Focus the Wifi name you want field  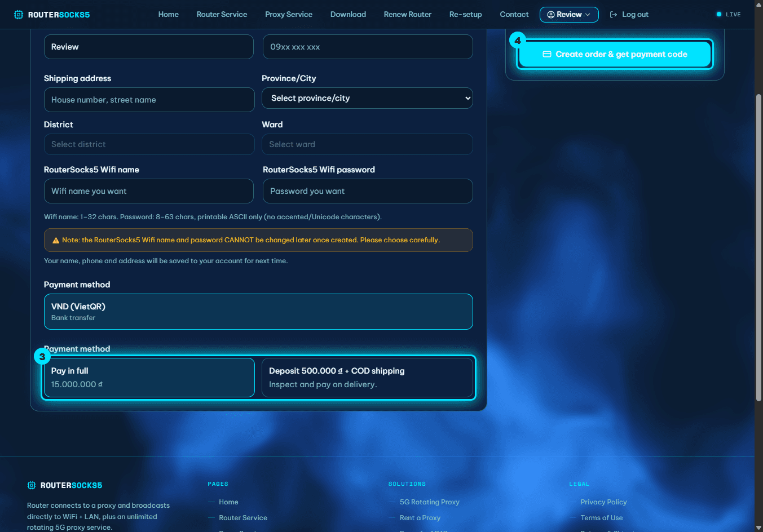pos(149,191)
